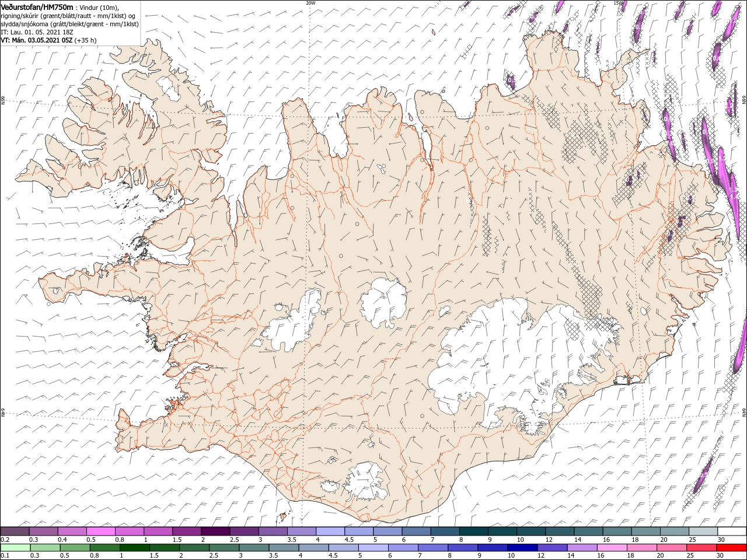This screenshot has width=747, height=560.
Task: Pick the pure red 30 swatch in green-red legend row
Action: (731, 548)
